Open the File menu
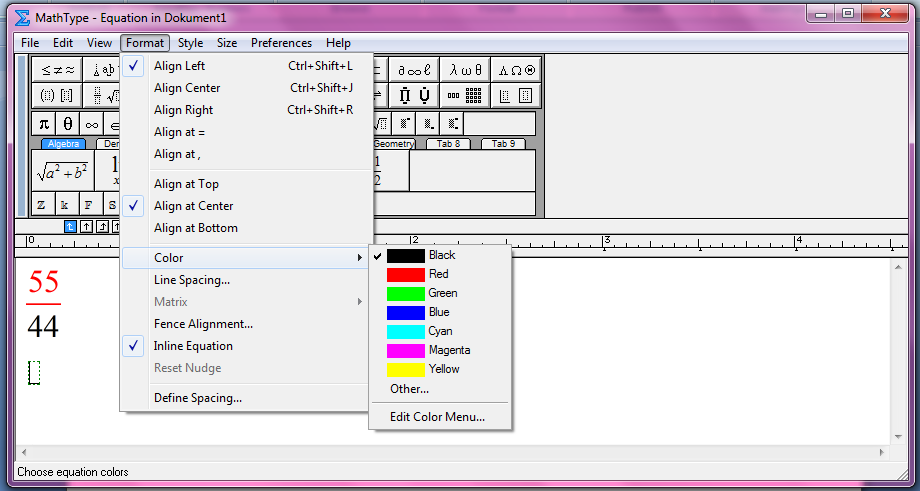The image size is (920, 491). (30, 43)
